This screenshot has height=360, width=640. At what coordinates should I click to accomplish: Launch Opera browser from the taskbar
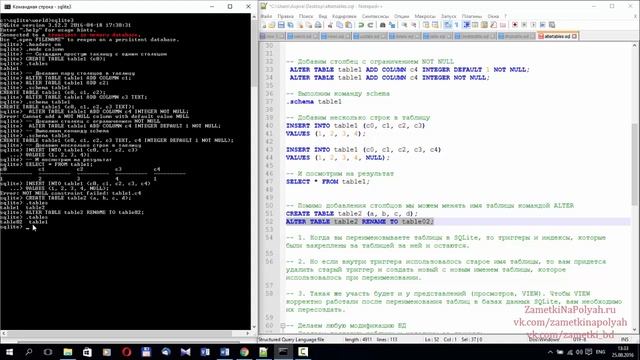127,352
